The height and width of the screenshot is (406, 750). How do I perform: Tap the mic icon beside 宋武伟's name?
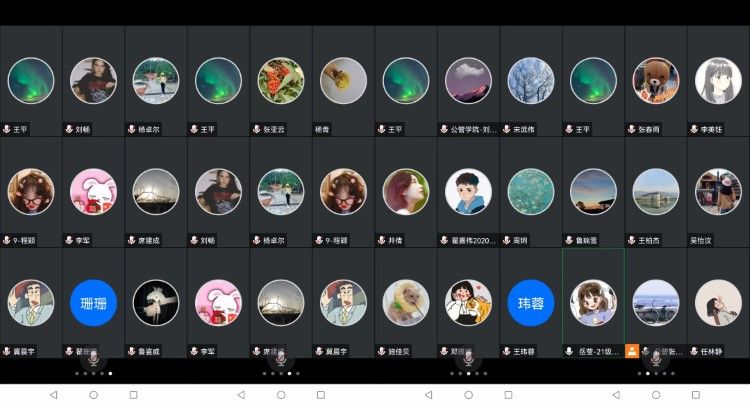coord(507,129)
